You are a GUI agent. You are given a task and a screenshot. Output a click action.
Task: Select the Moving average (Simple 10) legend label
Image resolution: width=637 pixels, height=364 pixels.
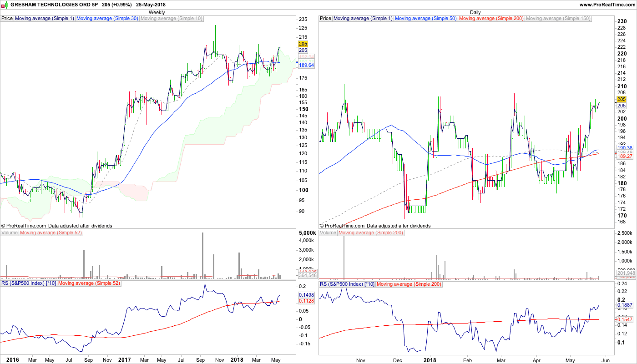pyautogui.click(x=172, y=19)
